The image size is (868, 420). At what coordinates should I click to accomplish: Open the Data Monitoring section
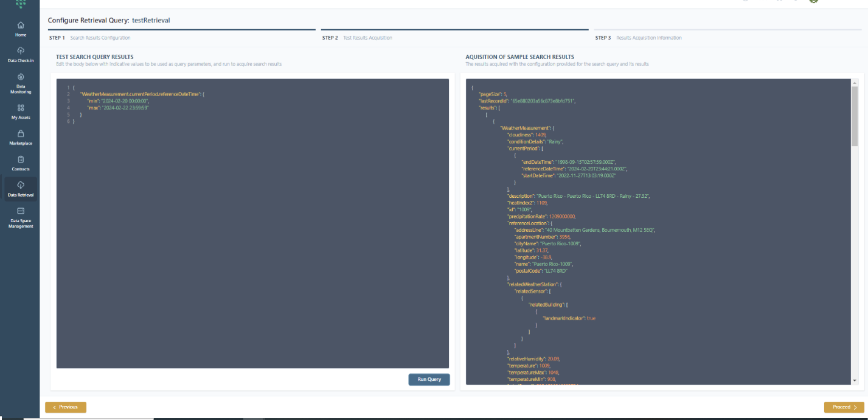click(x=21, y=83)
